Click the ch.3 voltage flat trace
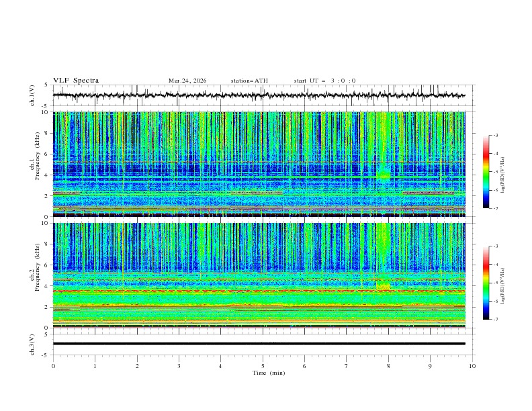The height and width of the screenshot is (411, 532). coord(262,344)
